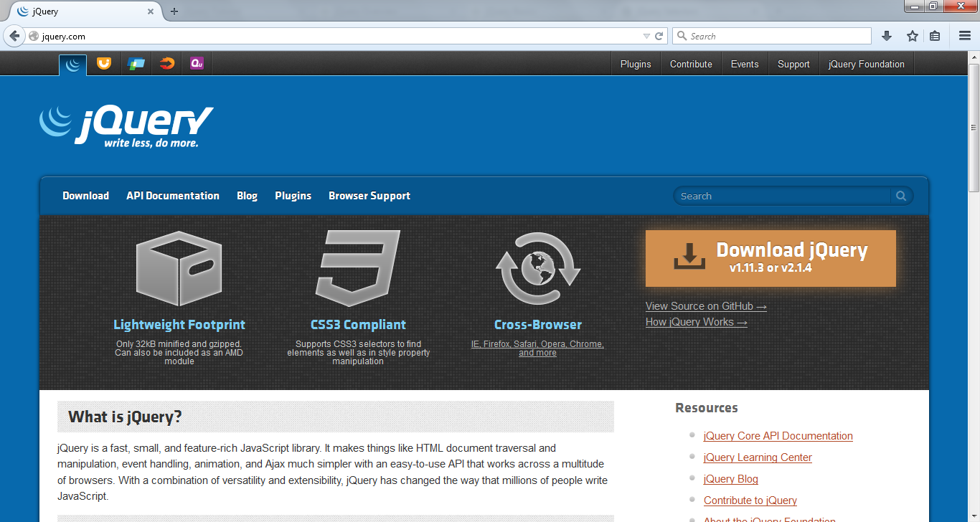Click the Lightweight Footprint heading
The width and height of the screenshot is (980, 522).
click(179, 325)
